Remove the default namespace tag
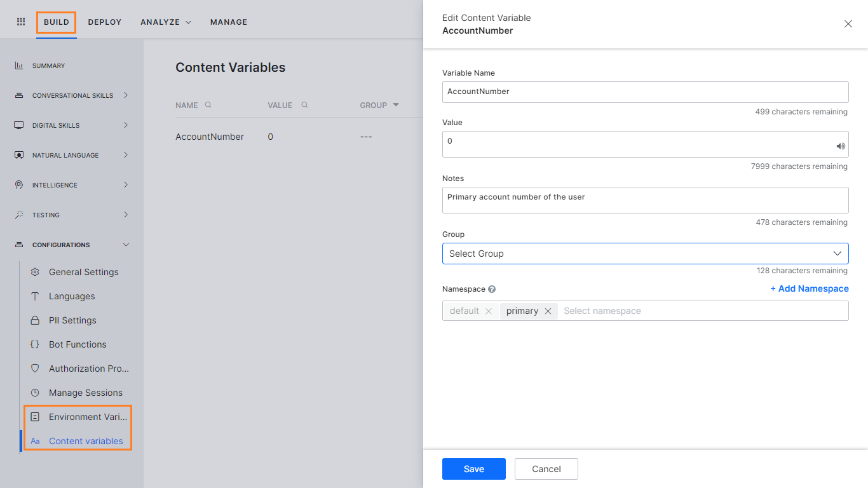 click(x=489, y=311)
